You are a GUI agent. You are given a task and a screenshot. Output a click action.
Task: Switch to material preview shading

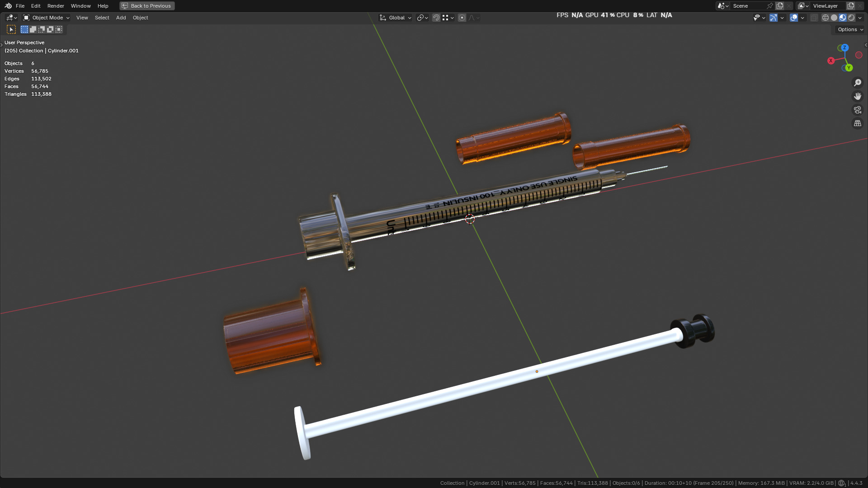(x=843, y=18)
